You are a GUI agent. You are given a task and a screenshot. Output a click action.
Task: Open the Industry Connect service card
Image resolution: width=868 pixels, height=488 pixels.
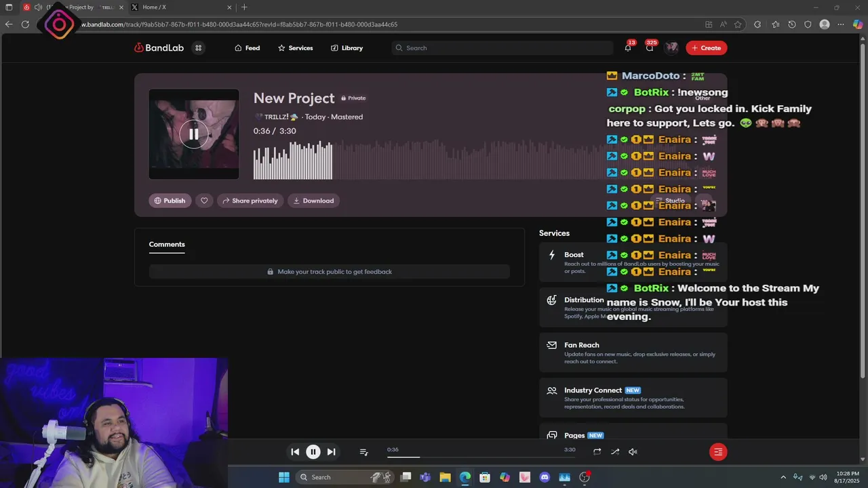(x=633, y=398)
